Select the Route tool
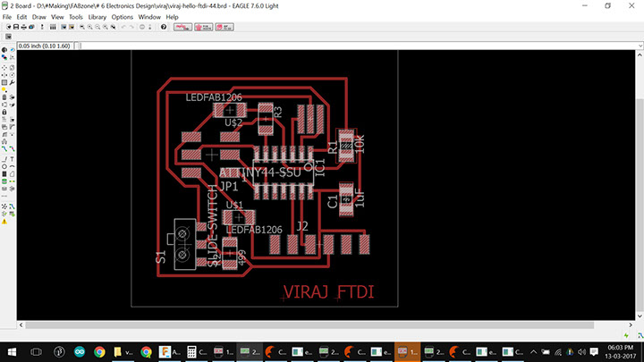Viewport: 644px width, 362px height. click(4, 148)
